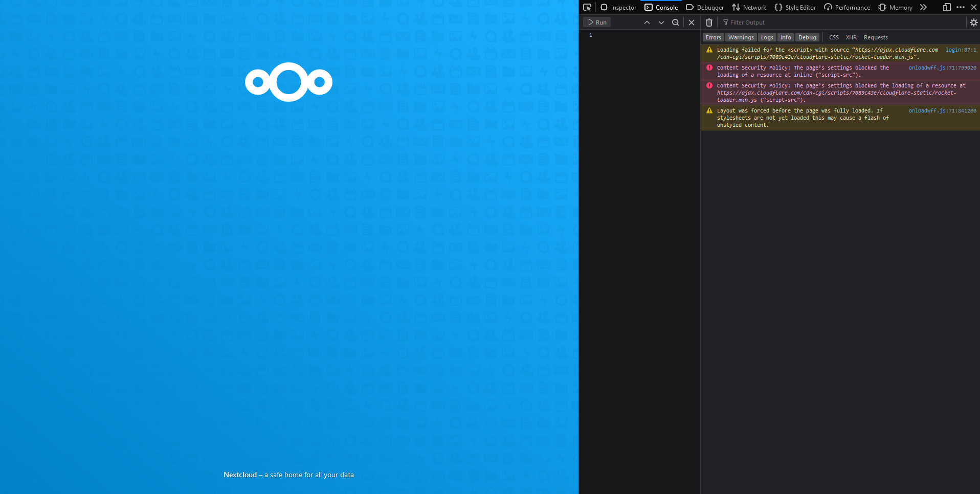Go to next expression arrow
This screenshot has height=494, width=980.
661,23
